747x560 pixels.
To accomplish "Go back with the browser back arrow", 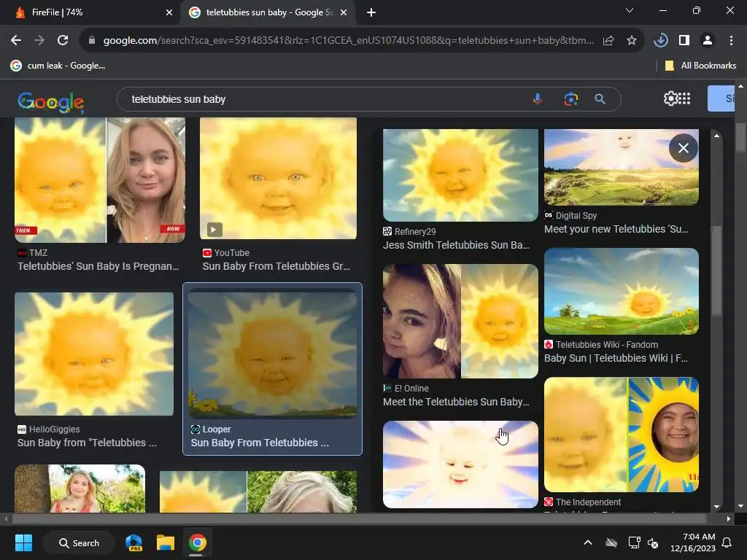I will tap(16, 41).
